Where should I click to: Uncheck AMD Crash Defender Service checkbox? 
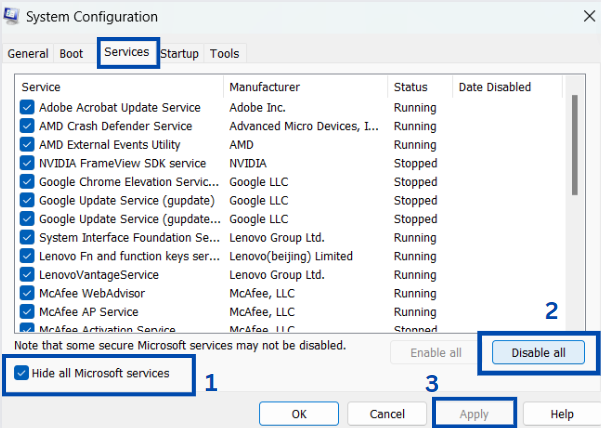click(x=27, y=127)
